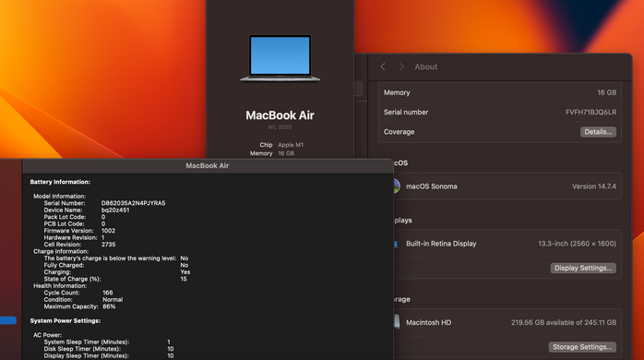Select the Memory 16 GB row

point(500,92)
